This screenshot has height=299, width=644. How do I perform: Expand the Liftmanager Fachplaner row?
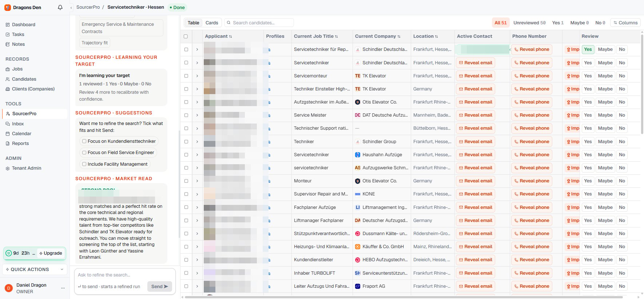click(197, 221)
